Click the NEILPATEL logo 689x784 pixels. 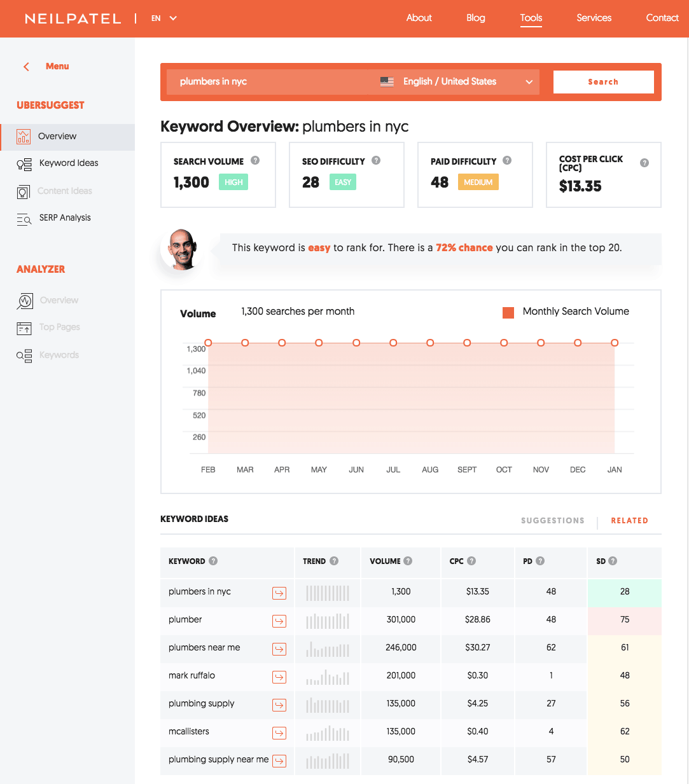73,18
